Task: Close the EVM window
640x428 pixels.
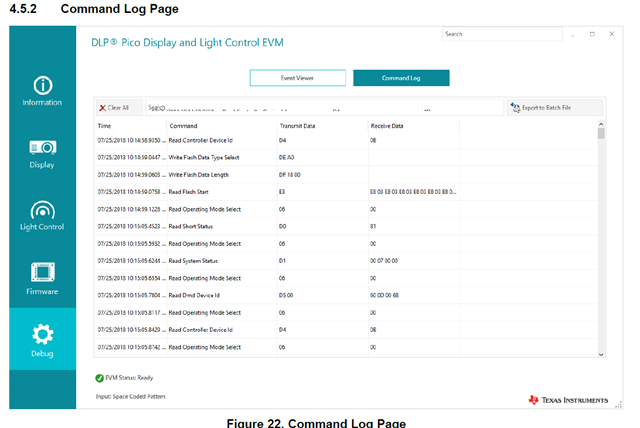Action: coord(612,34)
